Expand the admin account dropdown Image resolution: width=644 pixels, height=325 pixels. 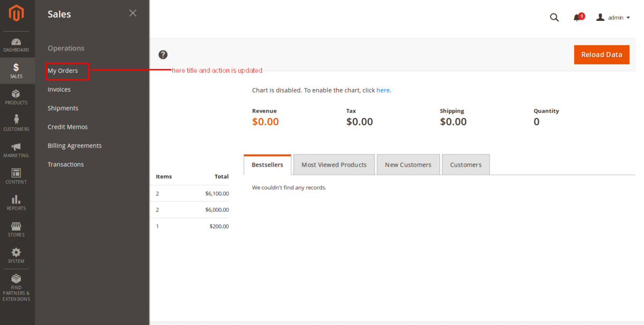613,18
